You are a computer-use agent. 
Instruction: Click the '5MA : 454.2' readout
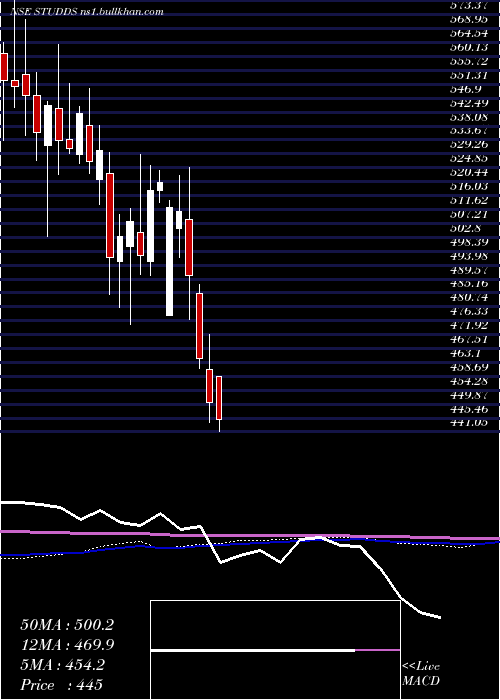[62, 665]
